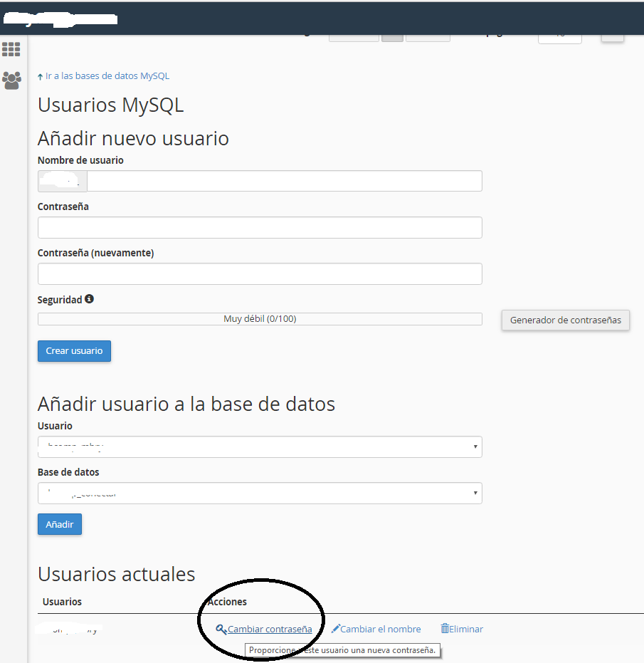Image resolution: width=644 pixels, height=663 pixels.
Task: Click the Cambiar contraseña link
Action: 270,630
